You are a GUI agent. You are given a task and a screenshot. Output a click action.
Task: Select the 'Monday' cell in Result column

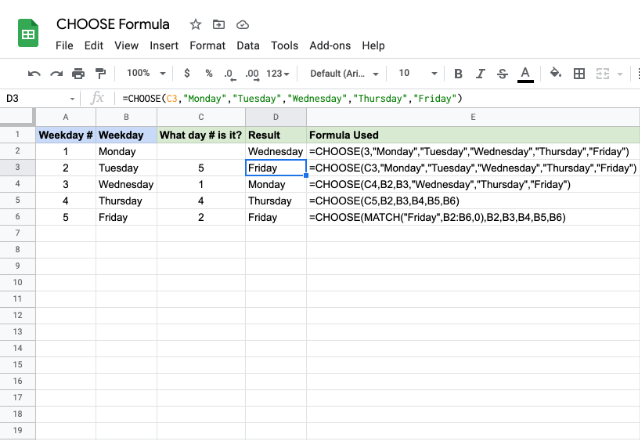(276, 184)
